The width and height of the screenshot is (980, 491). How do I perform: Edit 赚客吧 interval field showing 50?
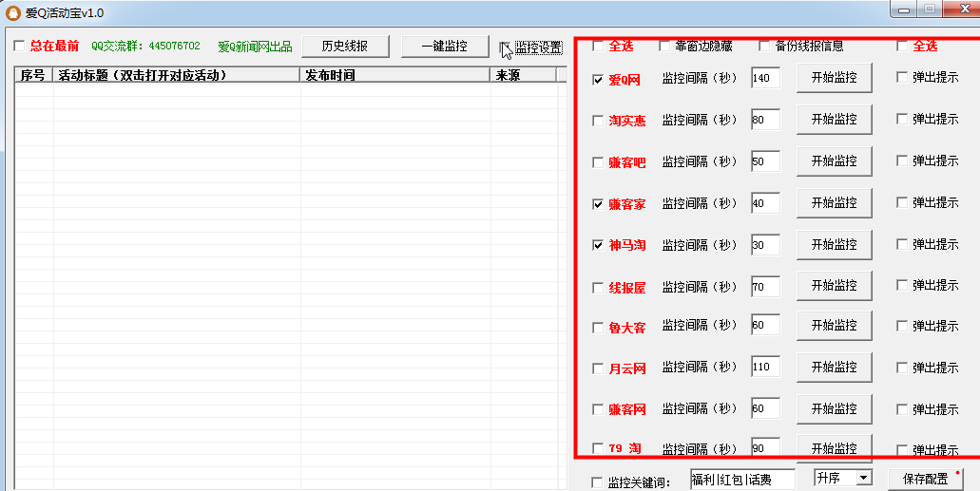765,161
